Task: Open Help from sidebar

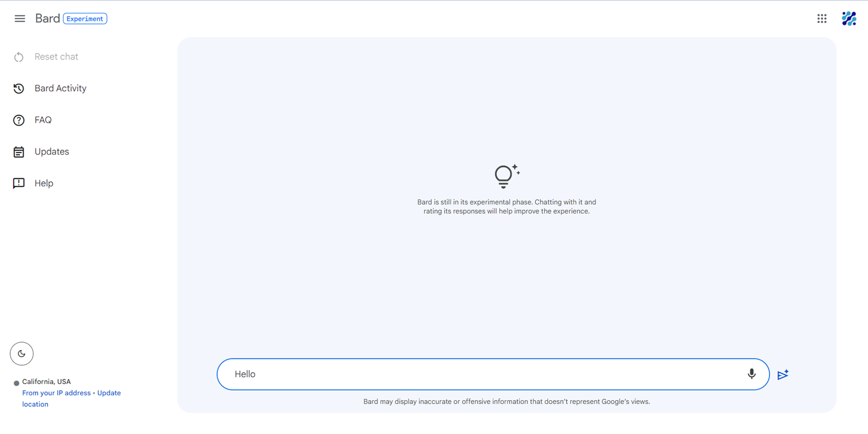Action: [44, 184]
